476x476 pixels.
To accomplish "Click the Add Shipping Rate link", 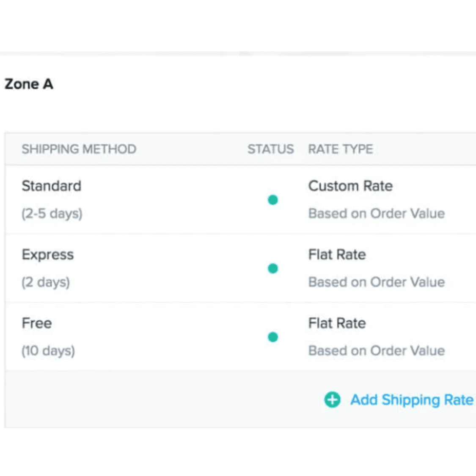I will (412, 400).
